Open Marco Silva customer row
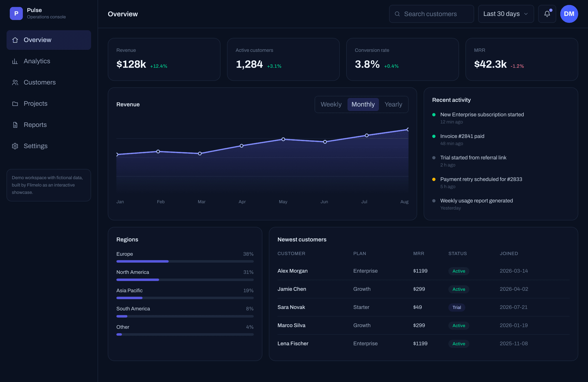Image resolution: width=588 pixels, height=382 pixels. (x=423, y=326)
